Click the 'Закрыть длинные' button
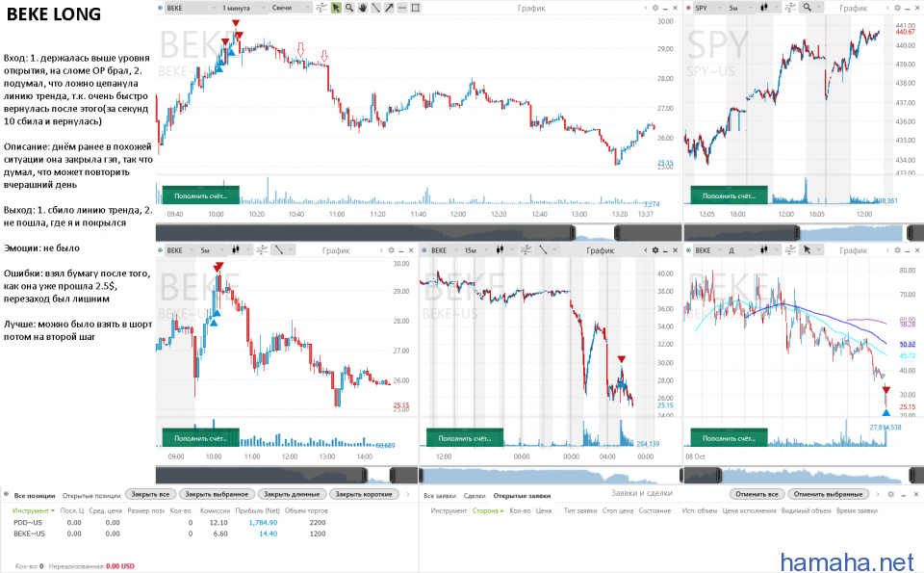 (292, 494)
